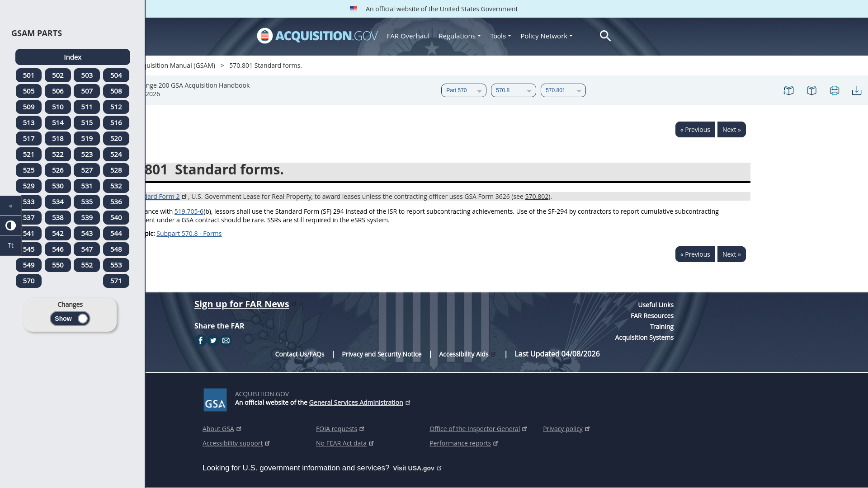868x488 pixels.
Task: Open Accessibility support footer link
Action: tap(232, 443)
